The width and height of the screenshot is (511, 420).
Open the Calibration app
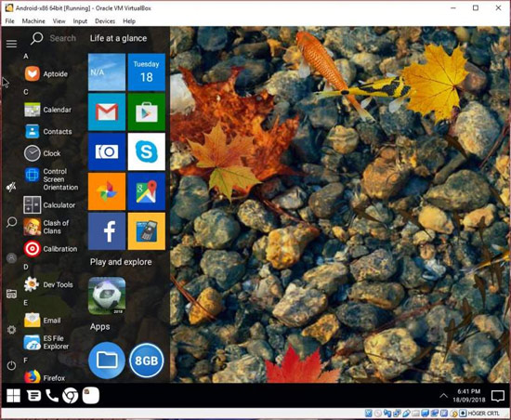[x=50, y=249]
